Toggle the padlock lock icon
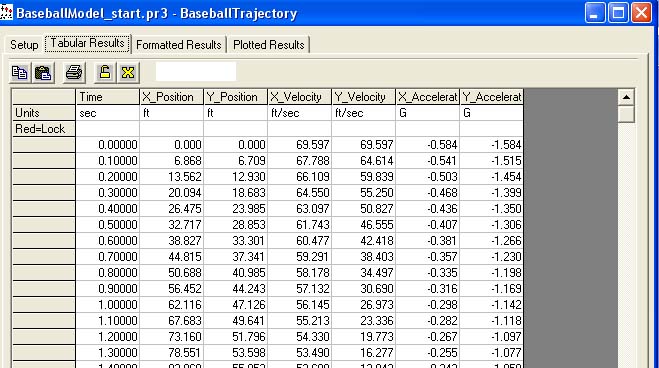 click(x=105, y=73)
